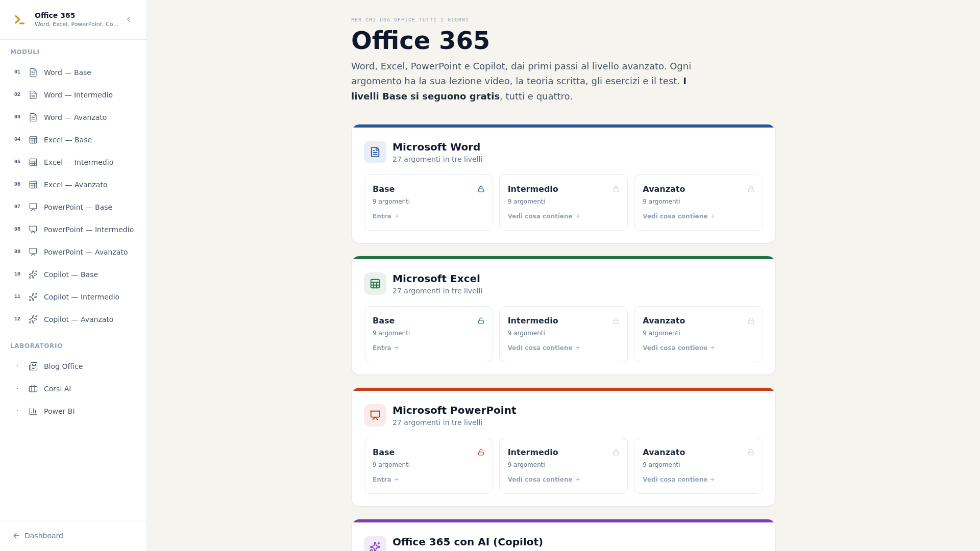Click the presentation icon beside PowerPoint — Base
The image size is (980, 551).
pos(33,207)
